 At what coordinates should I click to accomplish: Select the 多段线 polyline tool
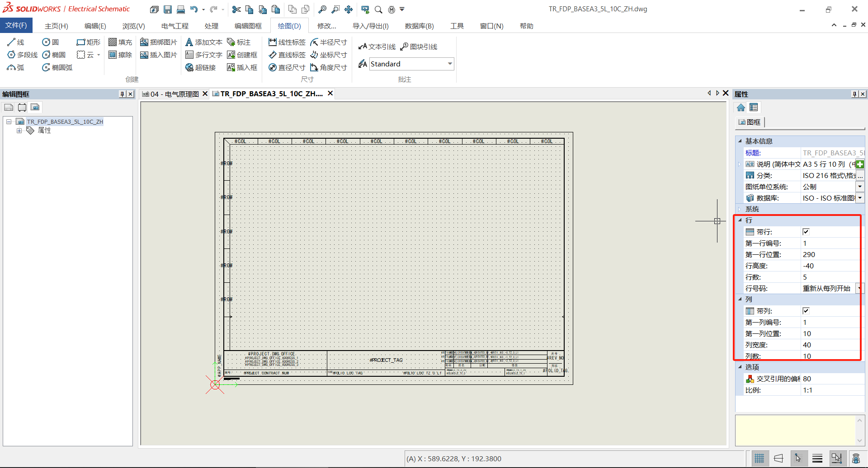[22, 55]
